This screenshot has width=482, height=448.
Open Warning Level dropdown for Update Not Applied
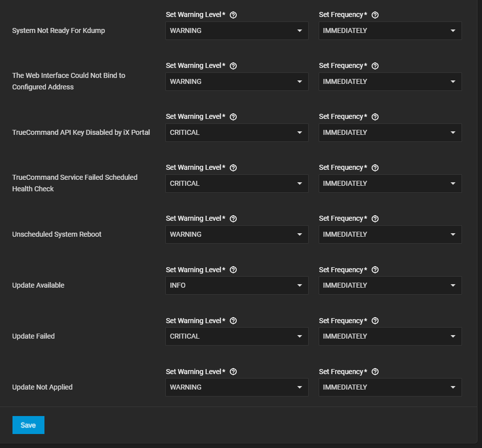pyautogui.click(x=237, y=388)
